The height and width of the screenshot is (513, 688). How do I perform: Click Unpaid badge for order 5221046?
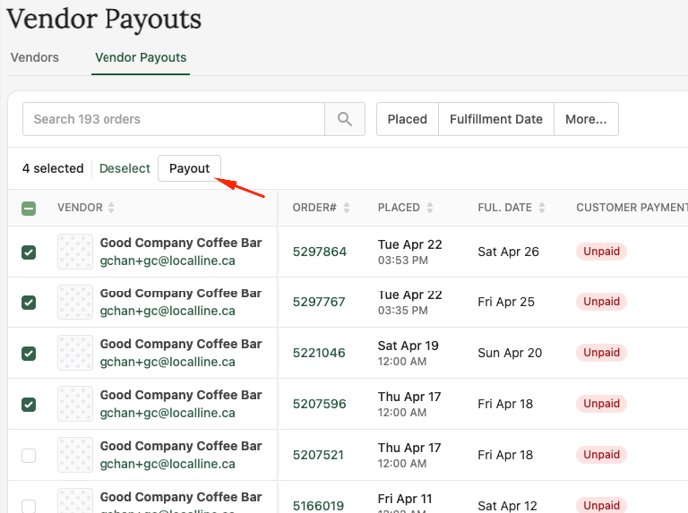click(601, 352)
